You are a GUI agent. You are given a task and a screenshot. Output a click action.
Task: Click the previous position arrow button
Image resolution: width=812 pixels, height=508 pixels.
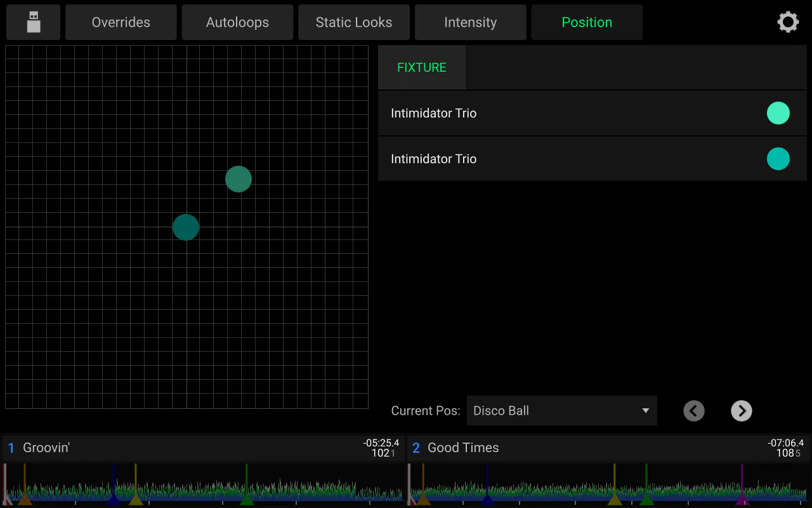tap(694, 411)
